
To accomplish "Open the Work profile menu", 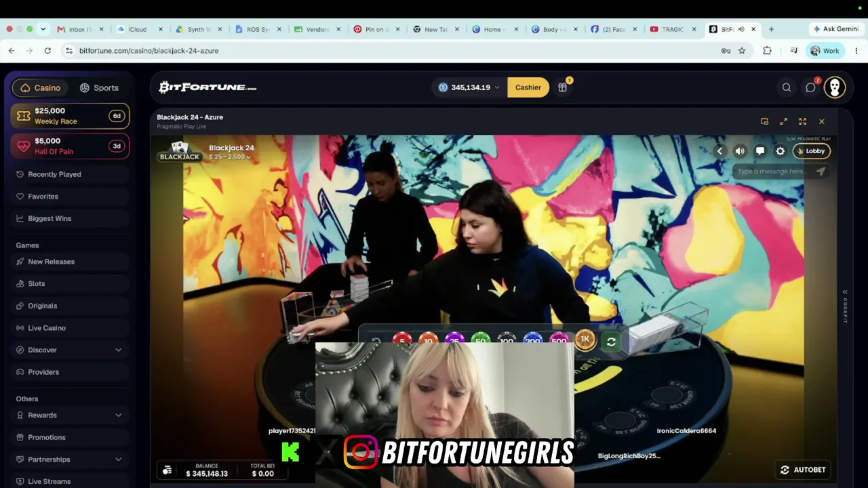I will pyautogui.click(x=825, y=51).
